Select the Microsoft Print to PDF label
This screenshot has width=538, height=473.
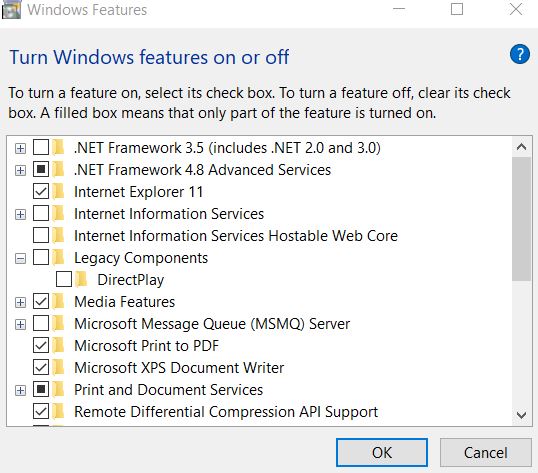(147, 346)
